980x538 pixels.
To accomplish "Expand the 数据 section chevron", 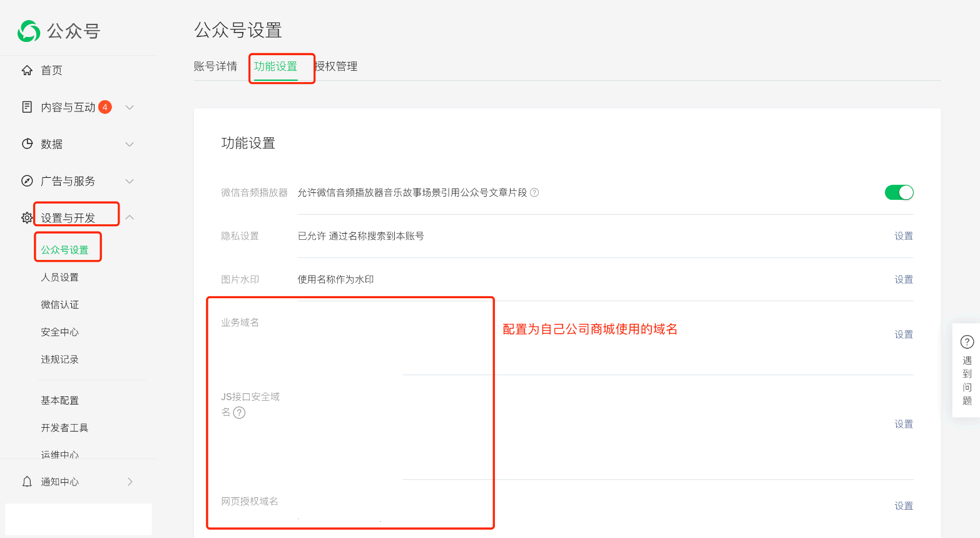I will click(130, 144).
